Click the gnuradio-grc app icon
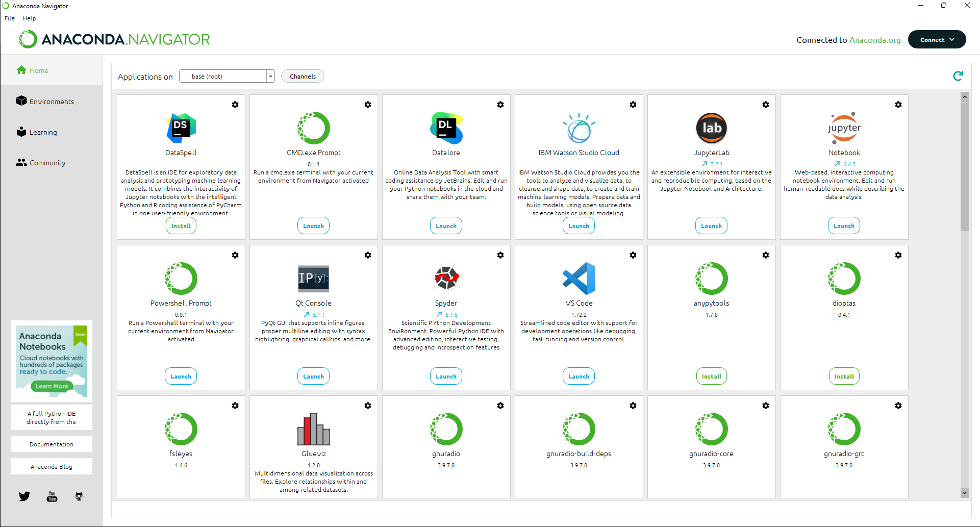The height and width of the screenshot is (527, 980). (844, 429)
